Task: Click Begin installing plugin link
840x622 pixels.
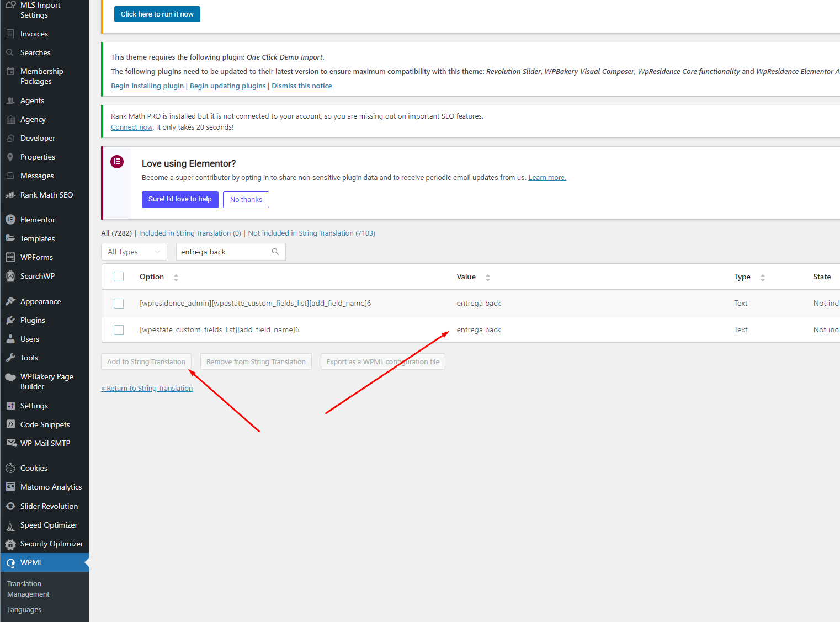Action: tap(147, 86)
